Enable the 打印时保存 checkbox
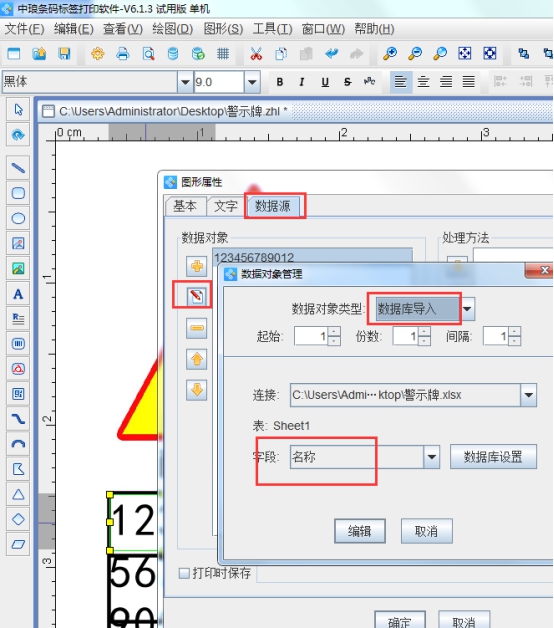Image resolution: width=554 pixels, height=628 pixels. (x=184, y=574)
